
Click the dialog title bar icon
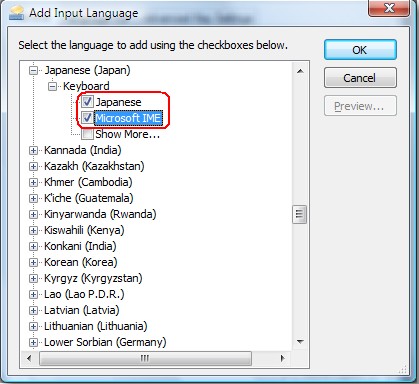16,13
